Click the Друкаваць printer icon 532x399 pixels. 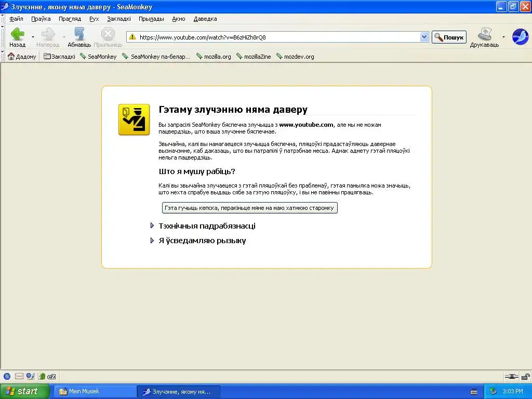click(x=485, y=34)
